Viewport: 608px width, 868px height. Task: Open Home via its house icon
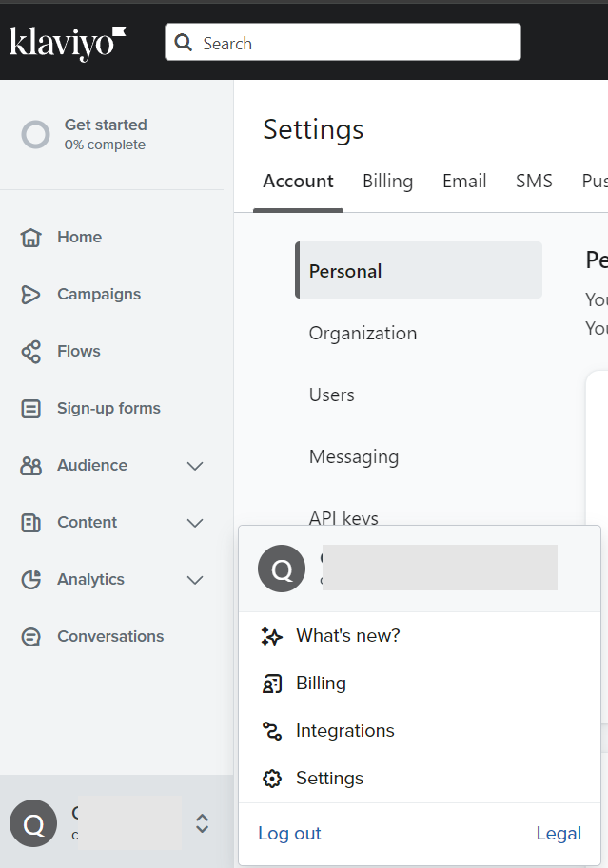point(31,238)
